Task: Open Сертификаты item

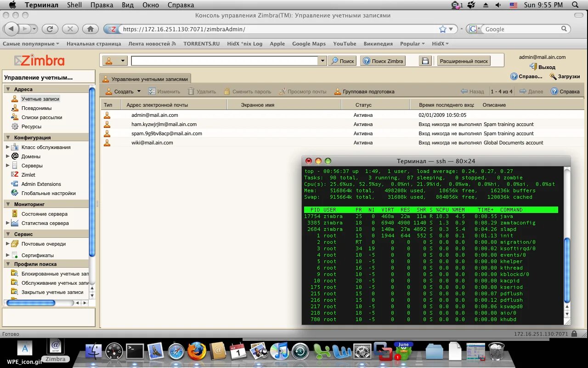Action: click(x=38, y=255)
